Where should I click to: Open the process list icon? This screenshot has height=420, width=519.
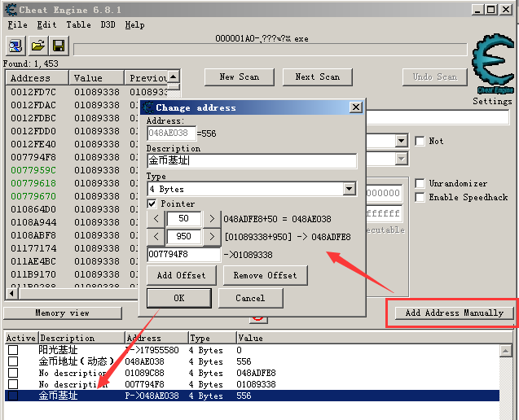[x=15, y=46]
